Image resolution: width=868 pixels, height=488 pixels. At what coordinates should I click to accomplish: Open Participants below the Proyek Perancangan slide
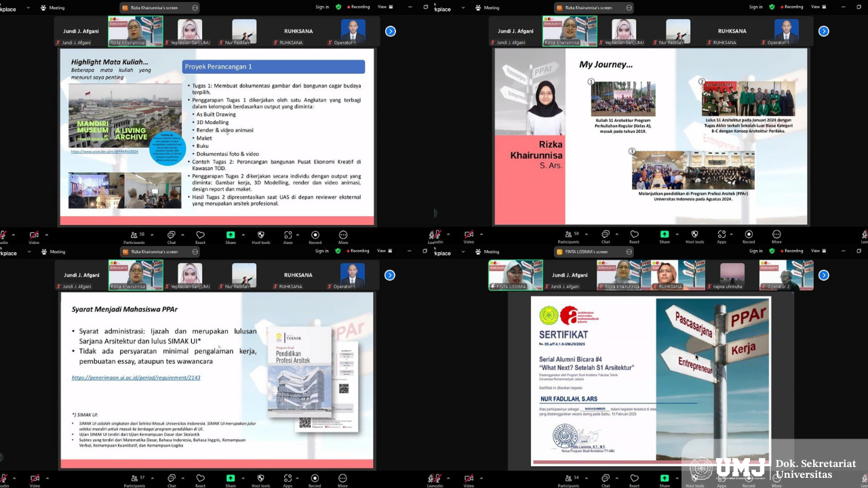pyautogui.click(x=134, y=237)
